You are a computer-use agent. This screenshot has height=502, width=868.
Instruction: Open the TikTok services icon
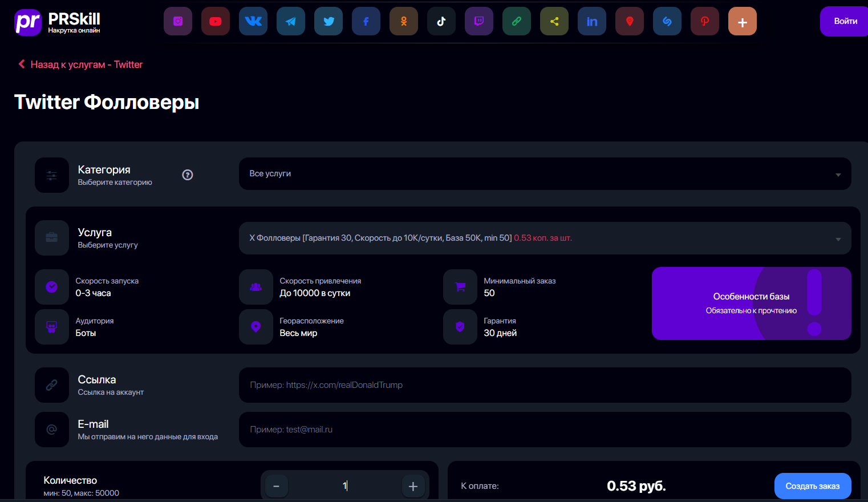tap(441, 21)
